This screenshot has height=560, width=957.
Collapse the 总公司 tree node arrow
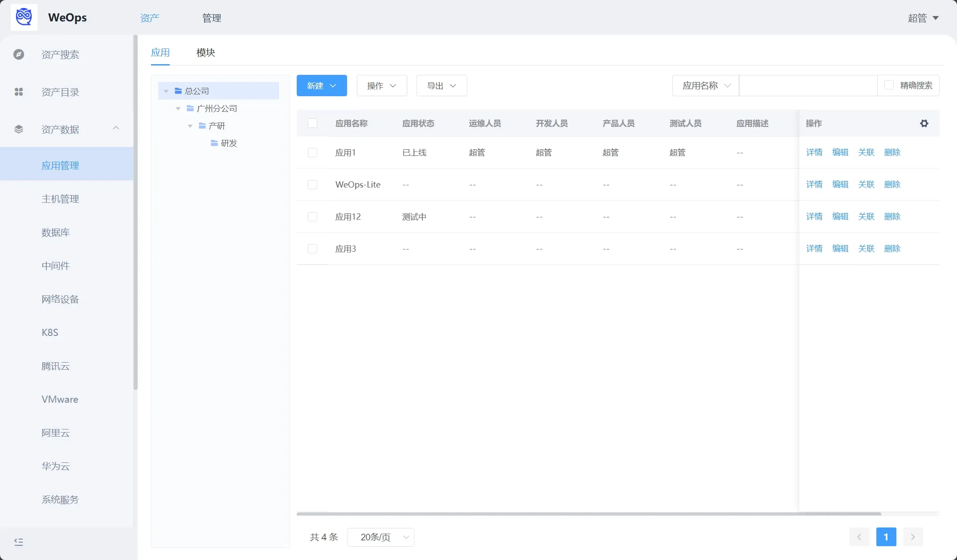click(166, 91)
